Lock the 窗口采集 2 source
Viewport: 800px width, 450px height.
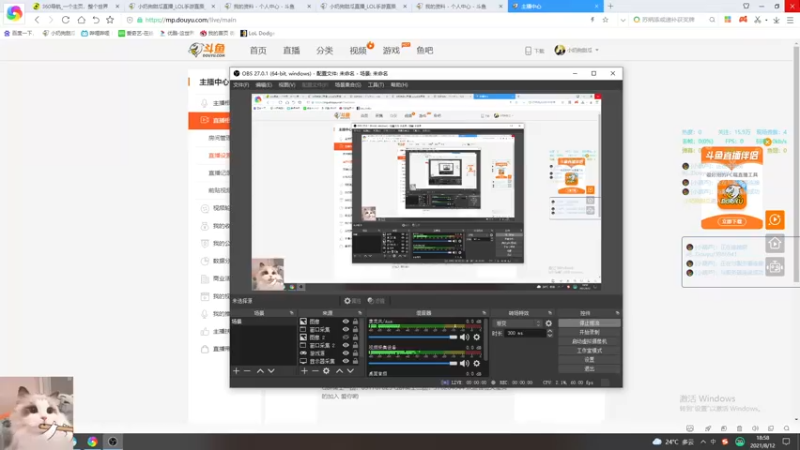click(356, 345)
